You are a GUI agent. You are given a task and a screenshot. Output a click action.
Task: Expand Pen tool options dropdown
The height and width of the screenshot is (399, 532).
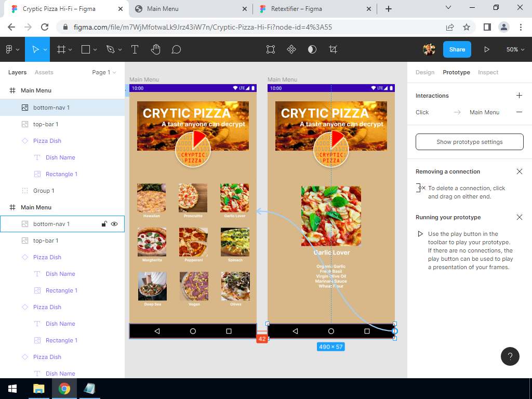click(120, 49)
